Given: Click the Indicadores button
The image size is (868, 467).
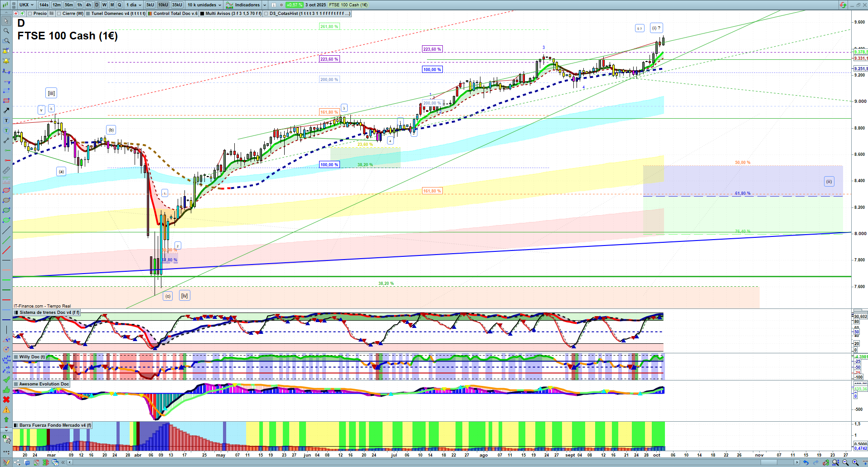Looking at the screenshot, I should tap(243, 5).
